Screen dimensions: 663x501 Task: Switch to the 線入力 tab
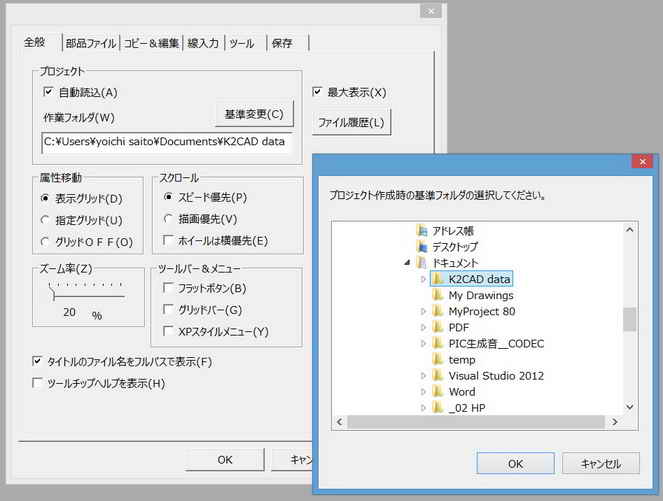203,43
